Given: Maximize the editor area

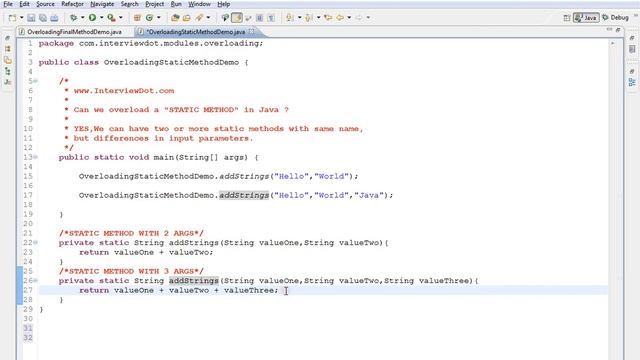Looking at the screenshot, I should (x=618, y=29).
